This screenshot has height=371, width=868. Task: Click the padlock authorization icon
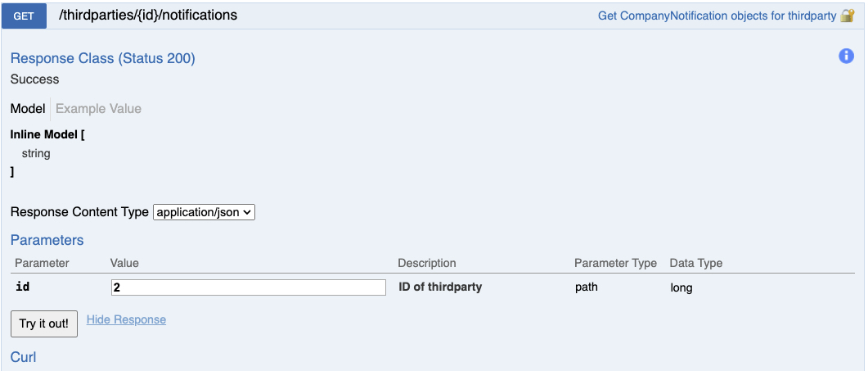click(847, 16)
